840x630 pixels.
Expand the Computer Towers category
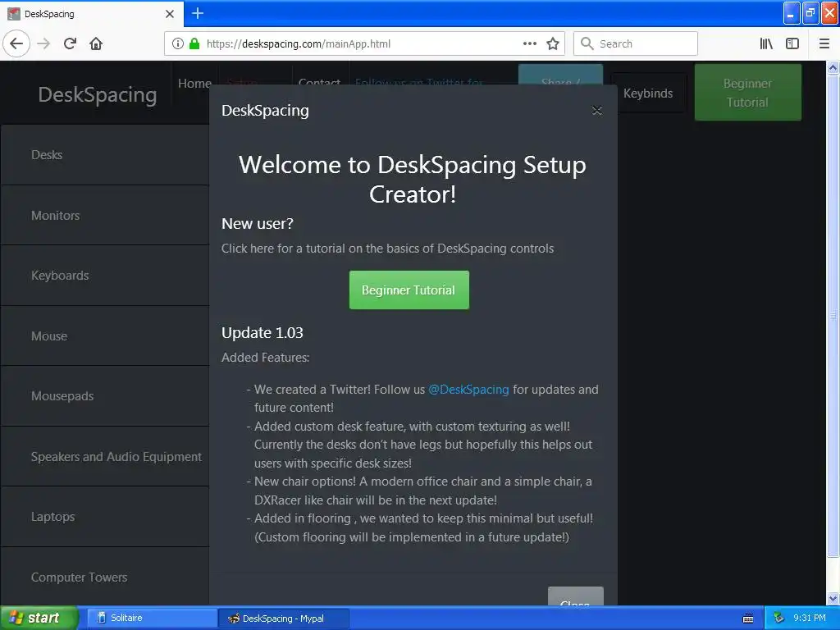tap(104, 577)
